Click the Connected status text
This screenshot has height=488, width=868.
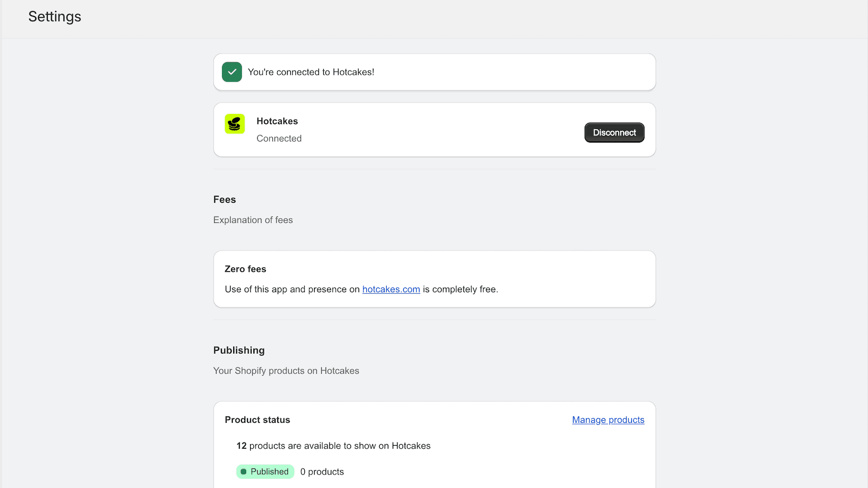(x=279, y=139)
